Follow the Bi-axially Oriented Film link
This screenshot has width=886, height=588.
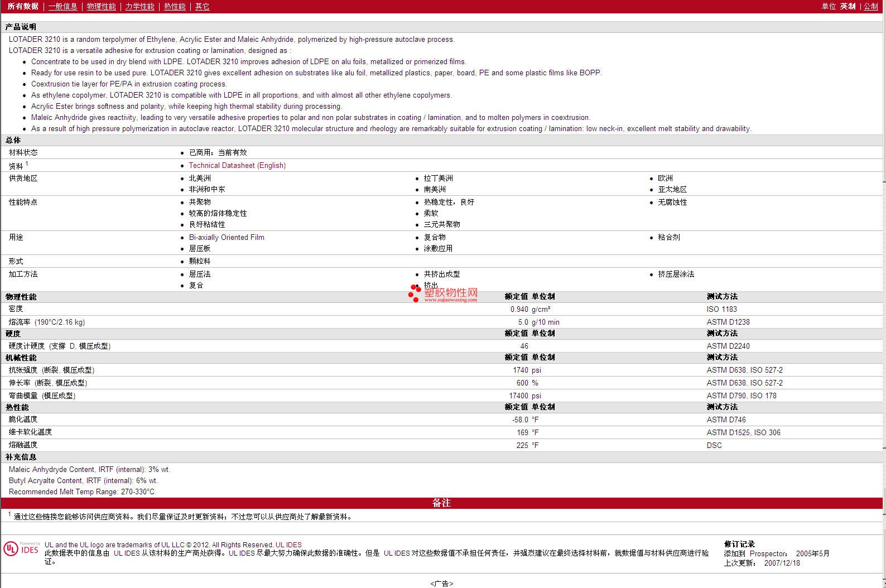(227, 238)
